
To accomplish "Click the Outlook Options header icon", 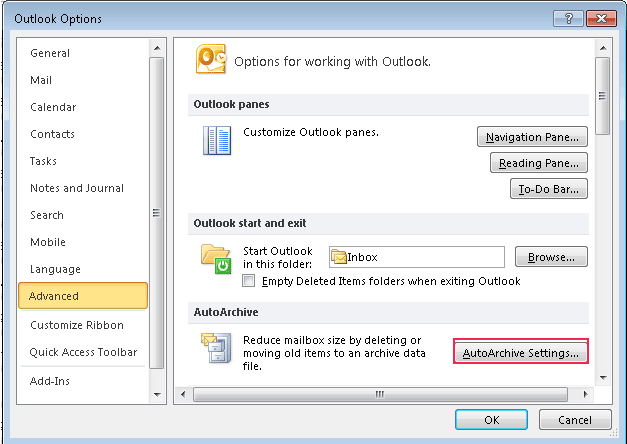I will coord(211,59).
